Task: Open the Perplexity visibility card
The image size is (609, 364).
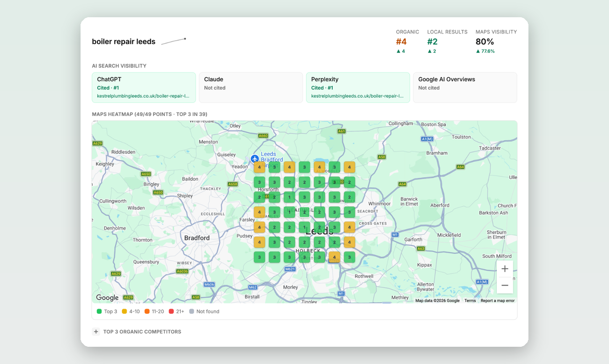Action: pyautogui.click(x=358, y=88)
